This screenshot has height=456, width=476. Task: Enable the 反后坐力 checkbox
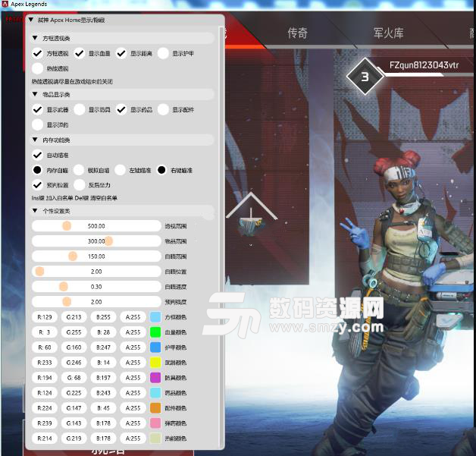pos(80,184)
